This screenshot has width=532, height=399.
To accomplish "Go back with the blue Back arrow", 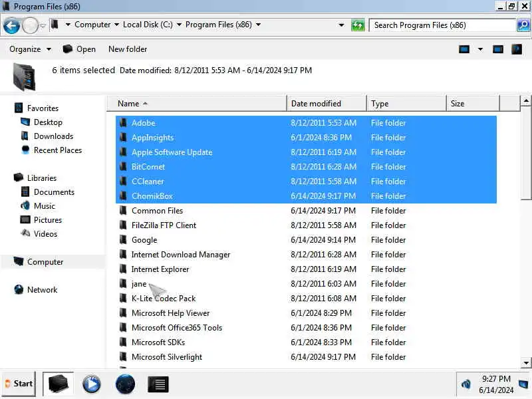I will tap(11, 26).
